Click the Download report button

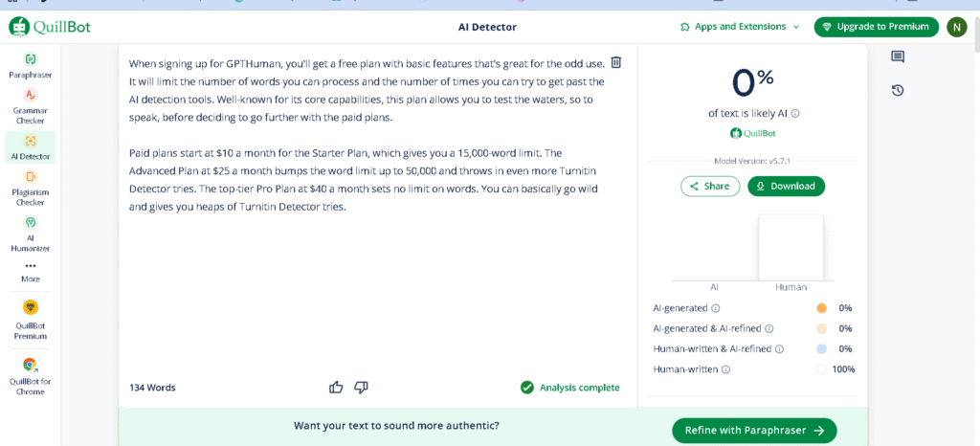pyautogui.click(x=786, y=186)
